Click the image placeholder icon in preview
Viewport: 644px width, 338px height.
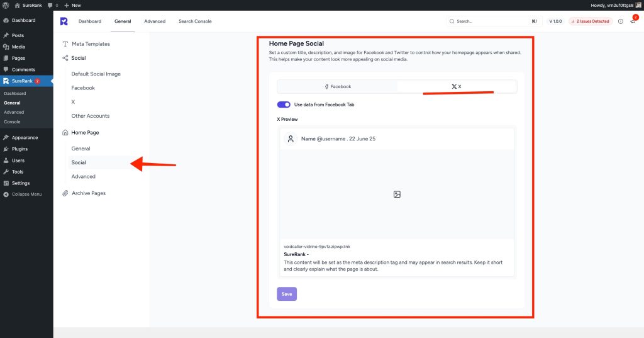[397, 194]
